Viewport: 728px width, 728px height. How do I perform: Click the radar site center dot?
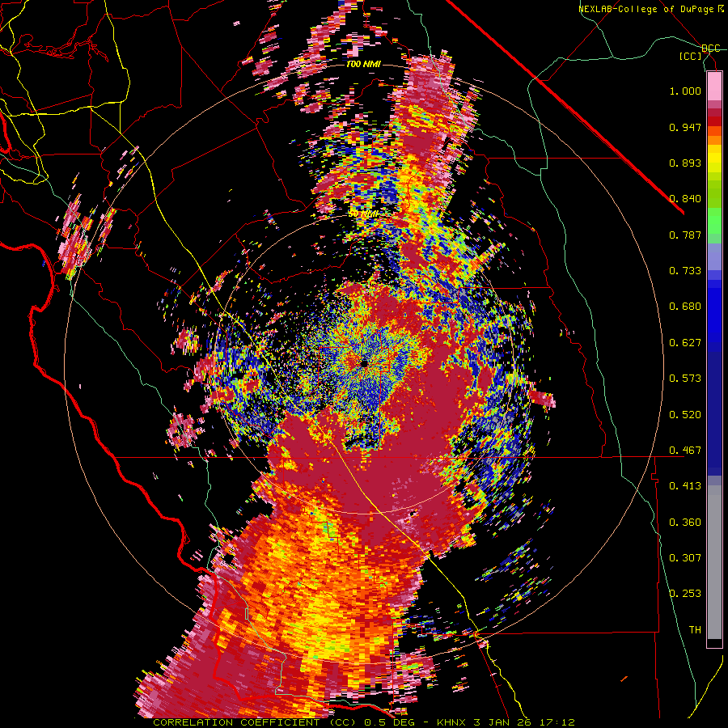pos(364,364)
